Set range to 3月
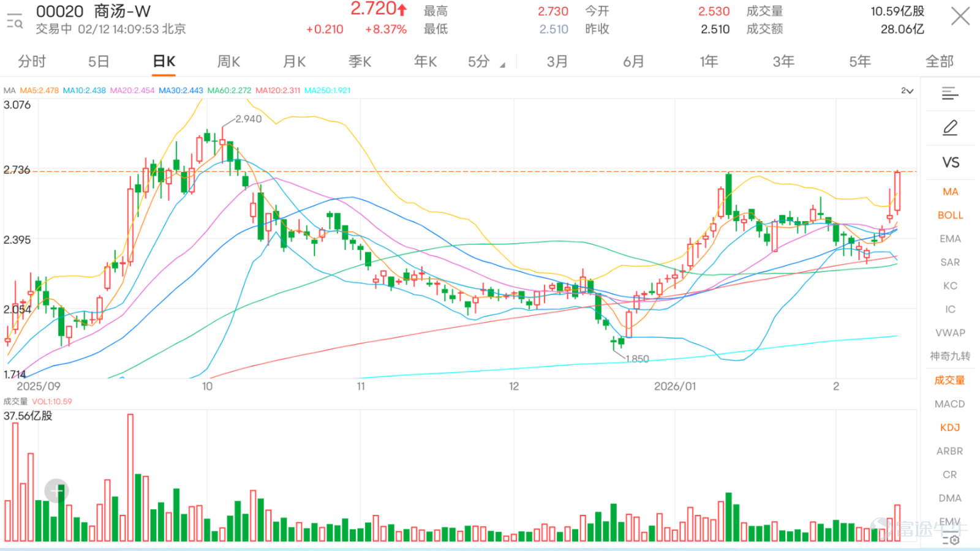The width and height of the screenshot is (980, 551). click(557, 61)
